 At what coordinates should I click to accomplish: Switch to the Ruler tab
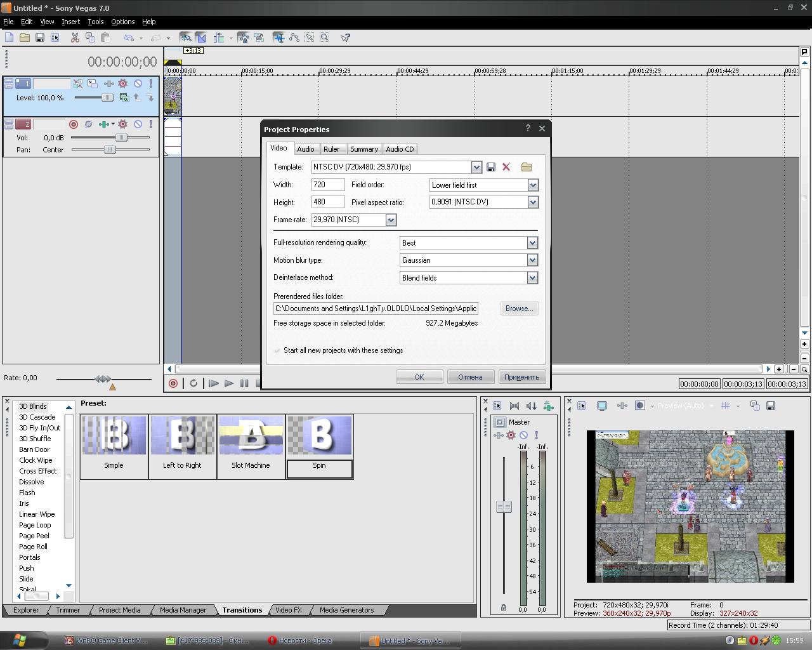(331, 149)
